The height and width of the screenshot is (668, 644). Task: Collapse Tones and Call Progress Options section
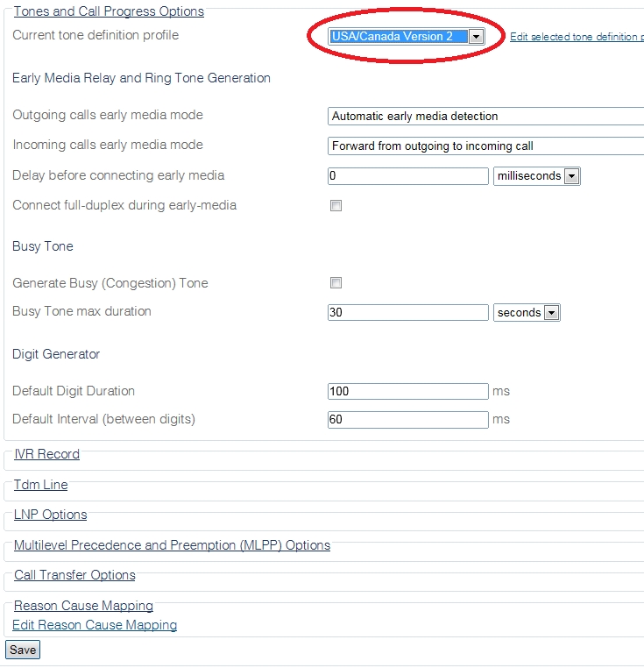[109, 11]
